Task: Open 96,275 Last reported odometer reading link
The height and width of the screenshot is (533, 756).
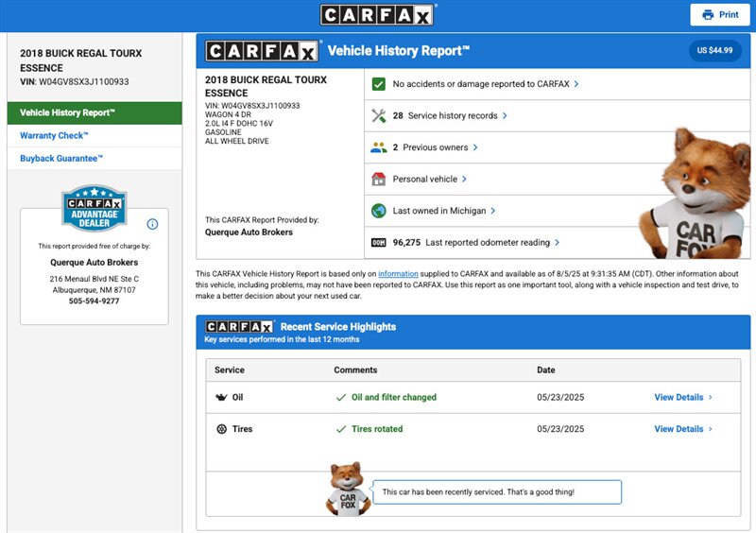Action: [471, 243]
